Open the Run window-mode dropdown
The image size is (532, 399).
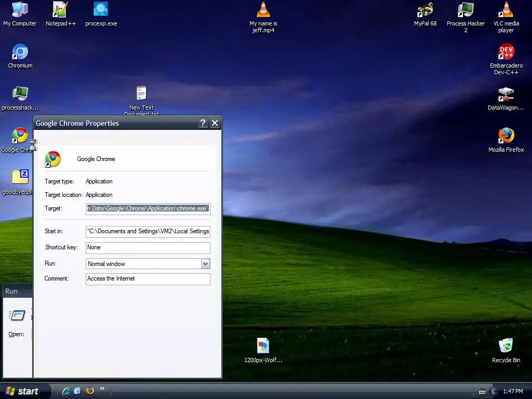pyautogui.click(x=205, y=263)
